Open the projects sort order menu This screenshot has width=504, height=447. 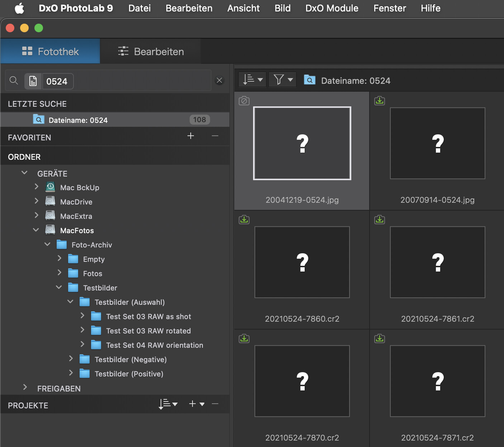(168, 404)
